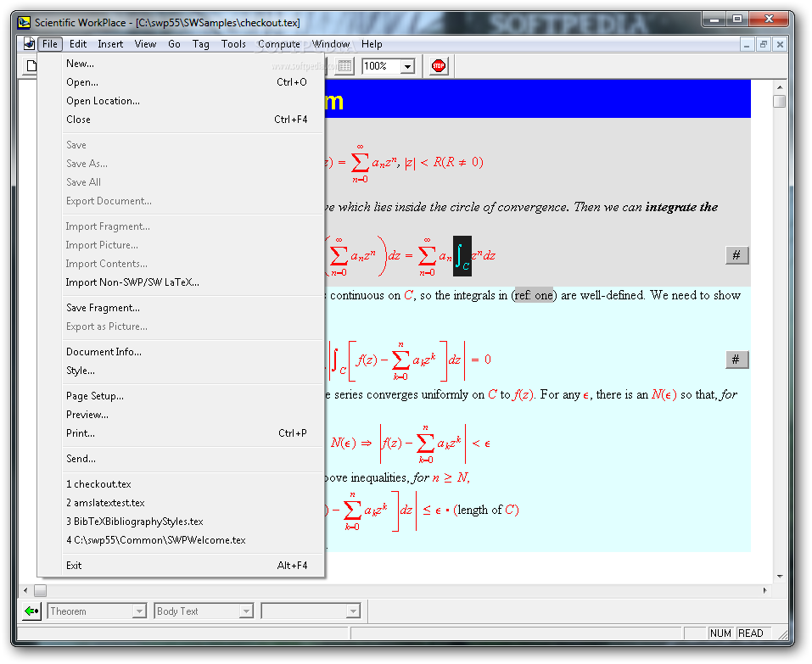This screenshot has height=664, width=812.
Task: Click the File menu
Action: [50, 44]
